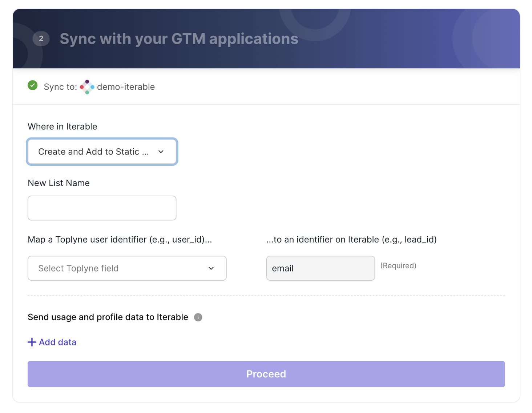Click the Where in Iterable label

[x=63, y=127]
